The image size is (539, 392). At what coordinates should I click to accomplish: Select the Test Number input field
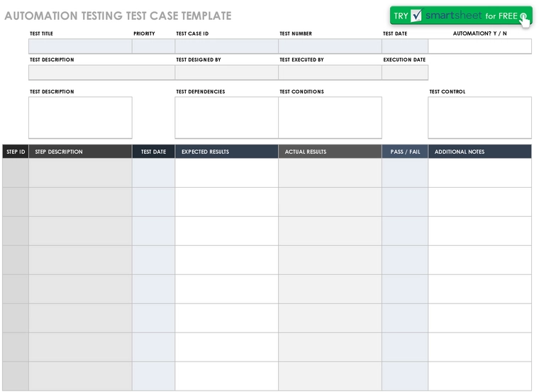[x=330, y=46]
